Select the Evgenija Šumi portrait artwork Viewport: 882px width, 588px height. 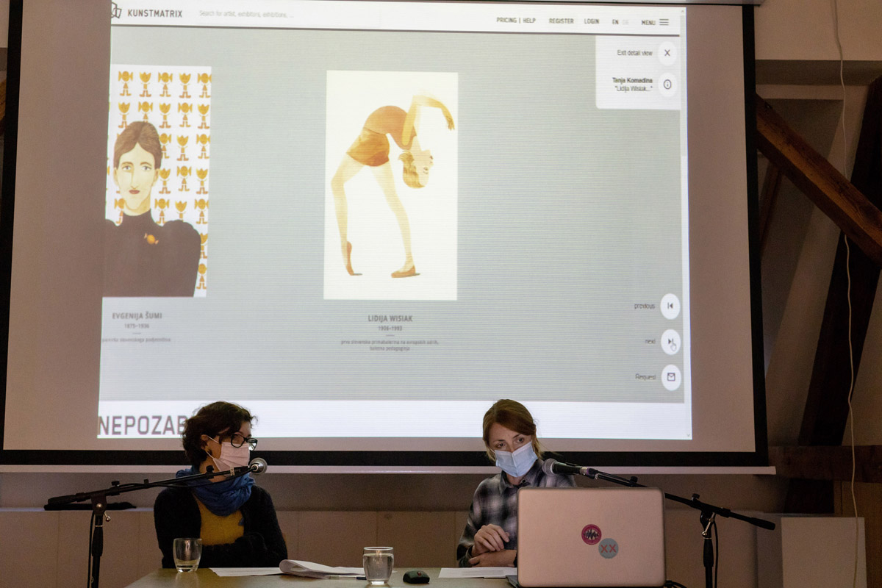[x=157, y=182]
